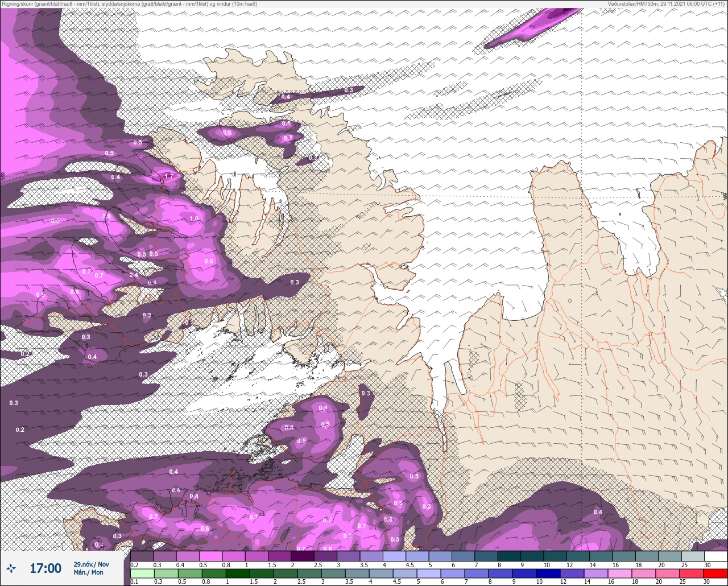
Task: Click the 'Veðurstofan/HM750m' model run text
Action: pyautogui.click(x=666, y=4)
